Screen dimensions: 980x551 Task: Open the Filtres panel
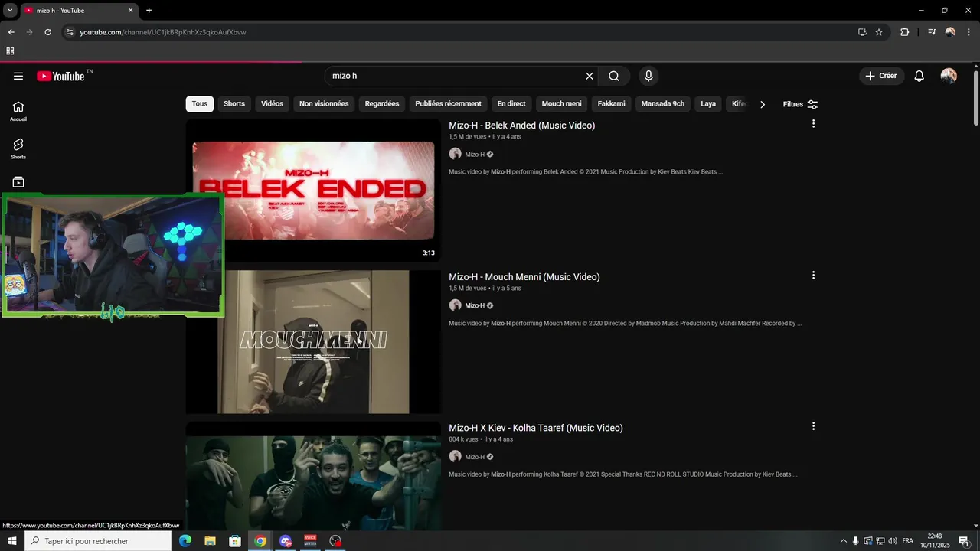[800, 104]
